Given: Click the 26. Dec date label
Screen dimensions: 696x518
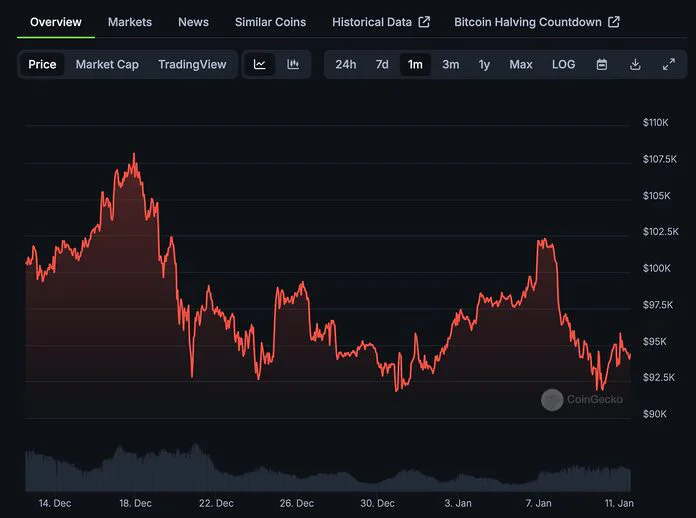Looking at the screenshot, I should point(297,503).
